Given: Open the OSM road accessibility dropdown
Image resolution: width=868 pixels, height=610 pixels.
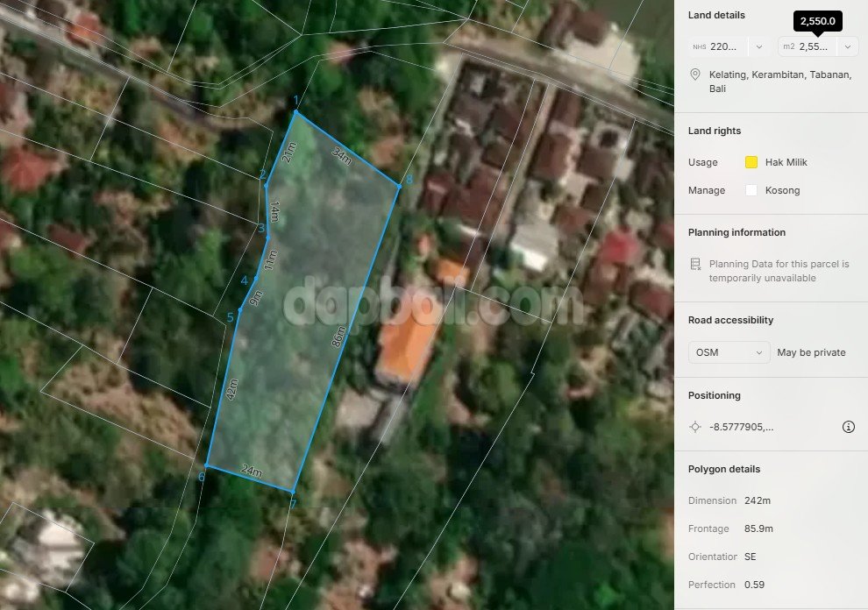Looking at the screenshot, I should [729, 352].
